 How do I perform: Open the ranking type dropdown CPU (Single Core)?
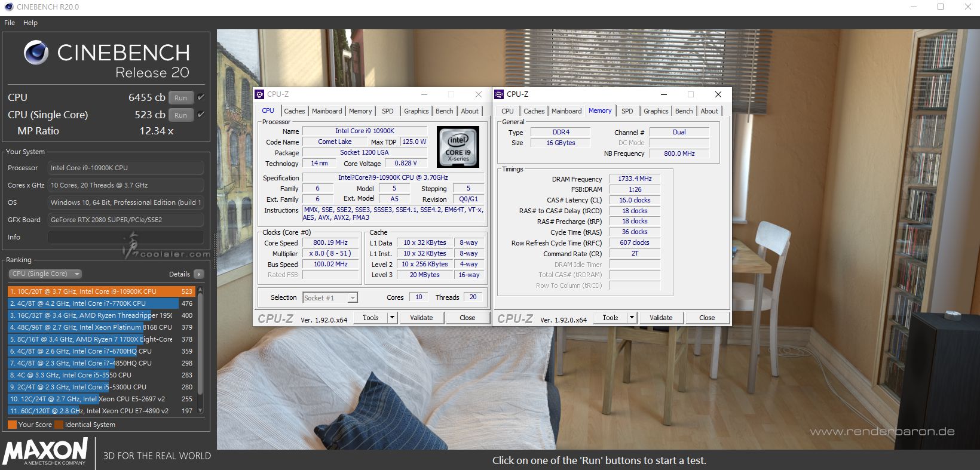45,274
